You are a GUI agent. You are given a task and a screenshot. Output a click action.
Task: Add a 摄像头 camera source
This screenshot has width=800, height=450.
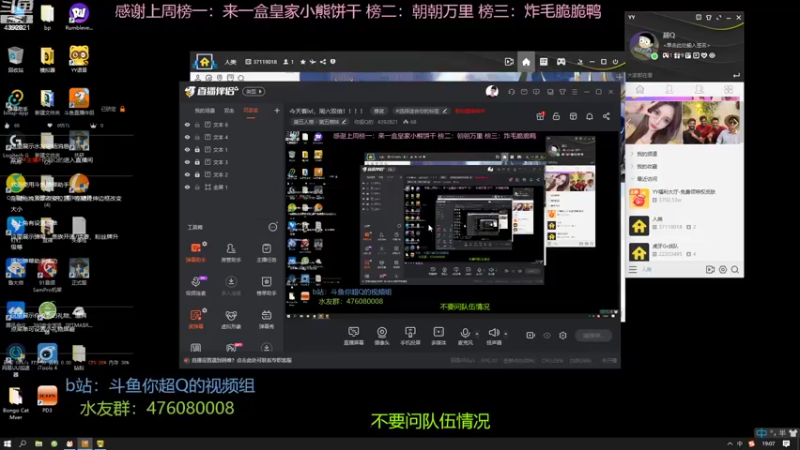point(382,336)
